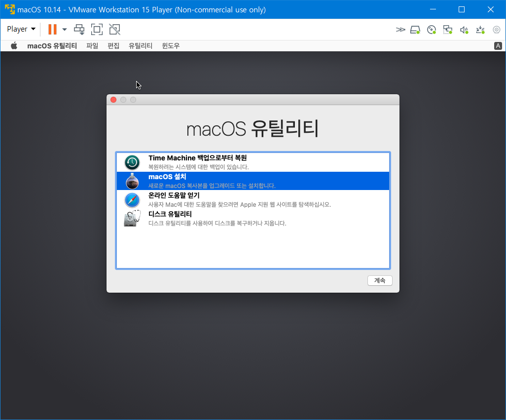
Task: Open the Apple menu
Action: (14, 46)
